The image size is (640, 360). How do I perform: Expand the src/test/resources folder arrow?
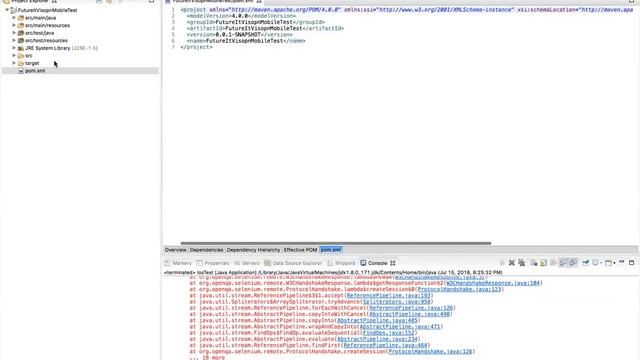pos(14,40)
